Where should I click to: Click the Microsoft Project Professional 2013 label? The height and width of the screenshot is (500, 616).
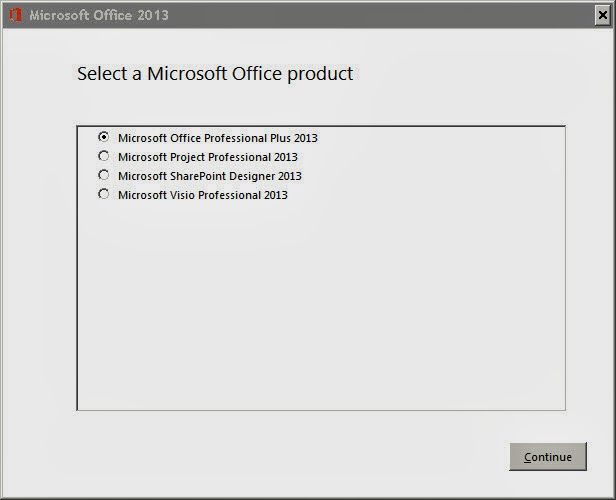point(208,157)
